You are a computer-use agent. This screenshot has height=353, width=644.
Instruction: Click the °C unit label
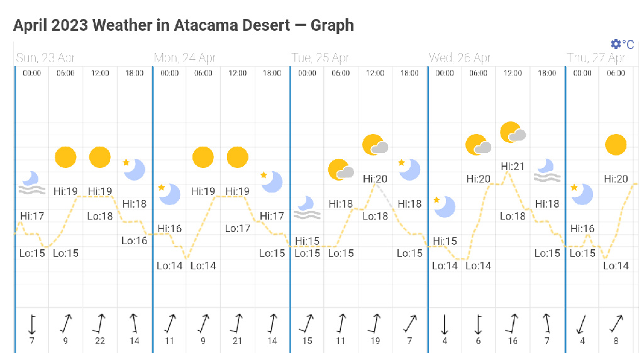pos(628,45)
